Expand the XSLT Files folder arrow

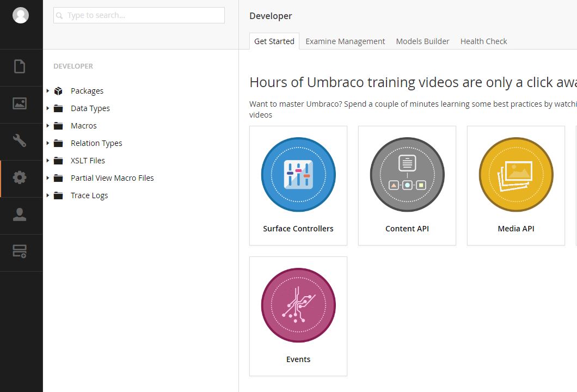[48, 161]
